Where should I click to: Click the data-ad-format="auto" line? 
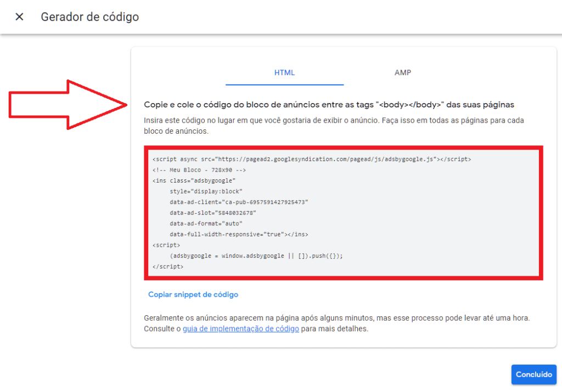206,224
